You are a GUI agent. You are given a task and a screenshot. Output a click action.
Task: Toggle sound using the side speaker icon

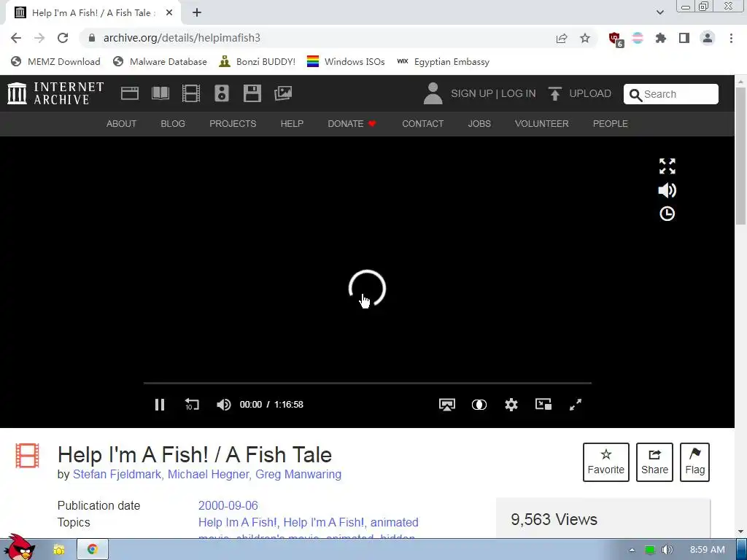[x=667, y=190]
